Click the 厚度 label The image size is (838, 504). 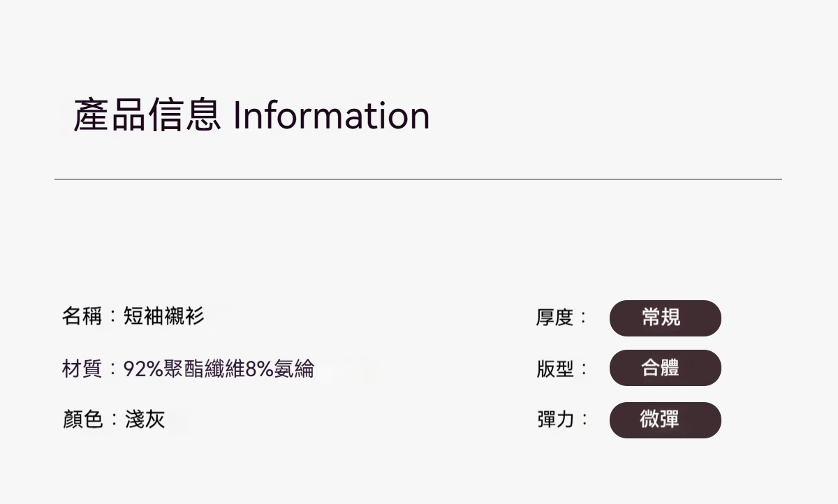(x=554, y=318)
